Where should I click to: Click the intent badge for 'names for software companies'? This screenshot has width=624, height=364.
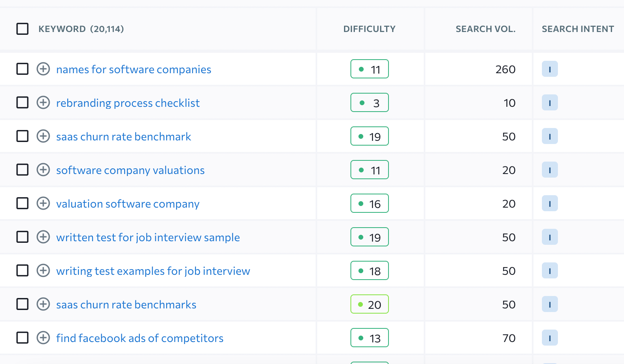click(x=550, y=69)
